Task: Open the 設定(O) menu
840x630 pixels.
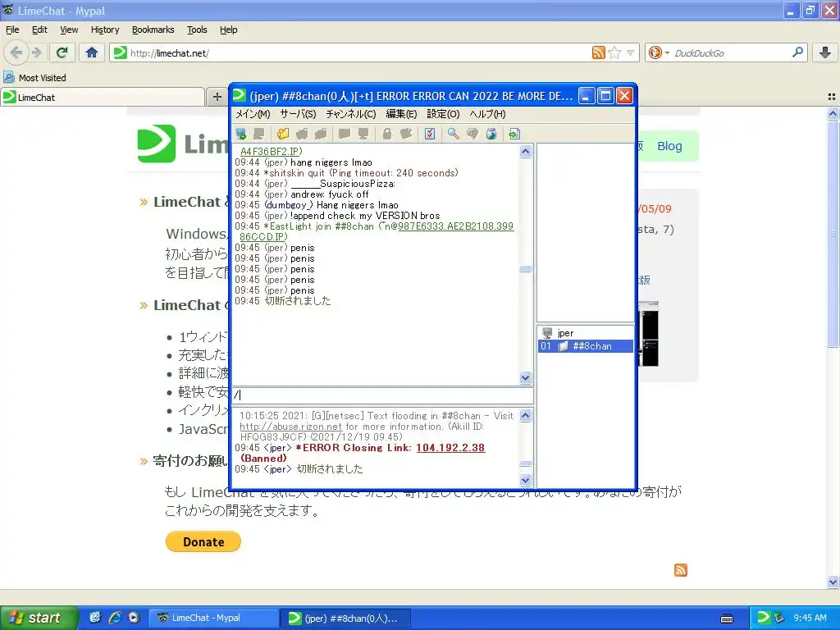Action: point(443,114)
